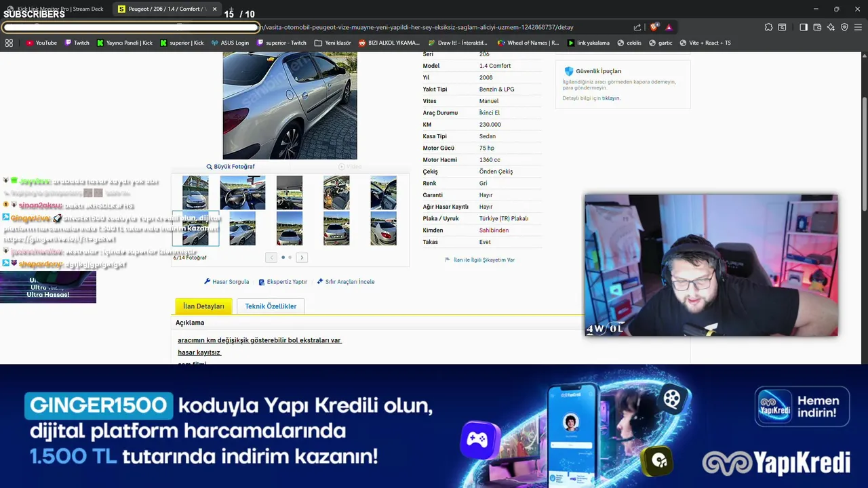Screen dimensions: 868x488
Task: Click the Sıfır Araçları İncele link
Action: [346, 282]
